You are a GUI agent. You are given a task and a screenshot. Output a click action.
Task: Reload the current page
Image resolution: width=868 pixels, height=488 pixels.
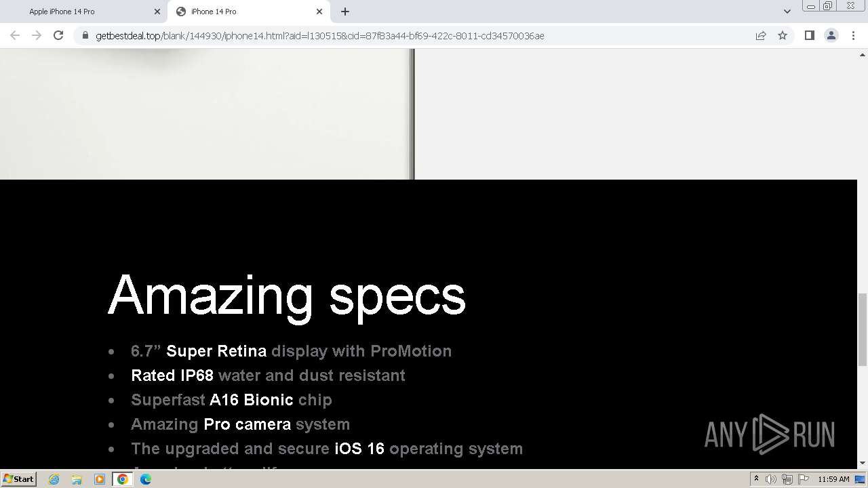(58, 36)
